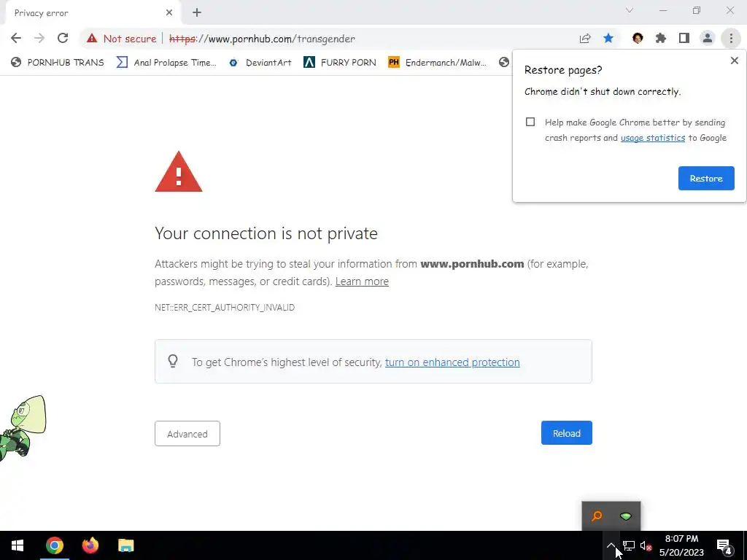The height and width of the screenshot is (560, 747).
Task: Close the Restore pages popup
Action: (x=734, y=61)
